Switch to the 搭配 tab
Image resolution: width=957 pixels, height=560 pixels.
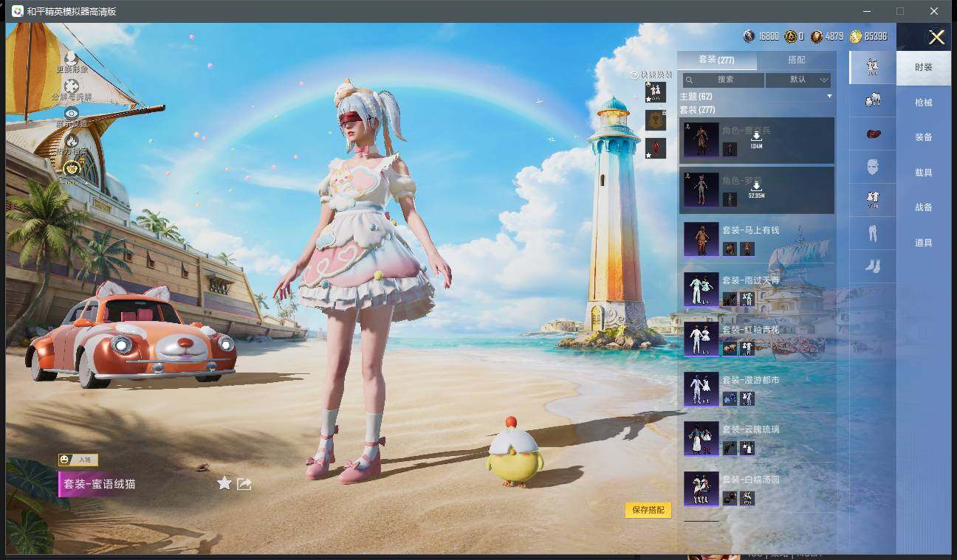797,60
